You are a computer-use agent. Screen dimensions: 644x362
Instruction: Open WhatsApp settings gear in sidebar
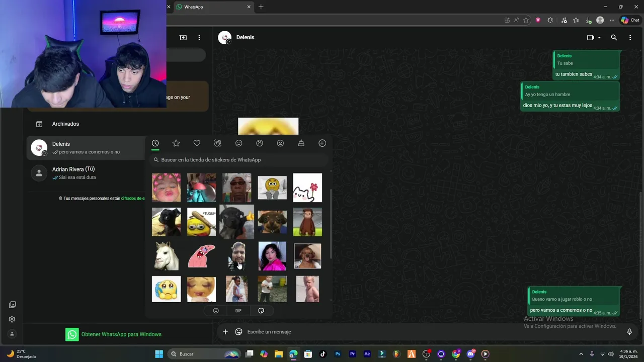[12, 319]
